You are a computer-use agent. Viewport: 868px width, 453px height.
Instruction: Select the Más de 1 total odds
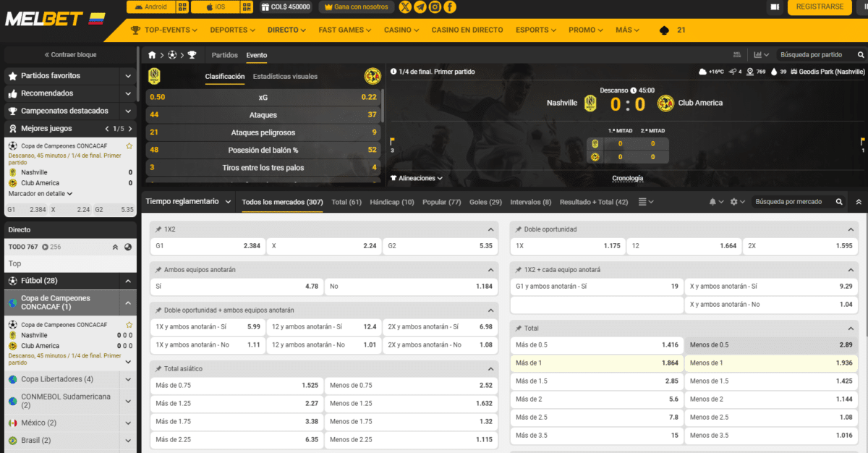pyautogui.click(x=597, y=363)
